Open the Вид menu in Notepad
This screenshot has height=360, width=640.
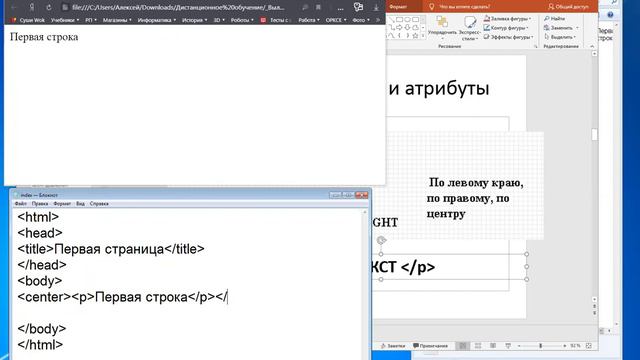[x=80, y=203]
